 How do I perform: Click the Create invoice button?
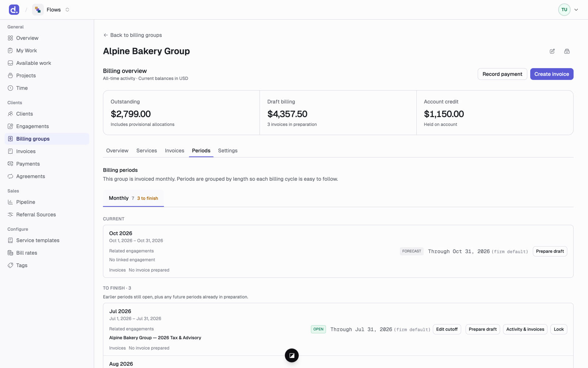pyautogui.click(x=552, y=74)
